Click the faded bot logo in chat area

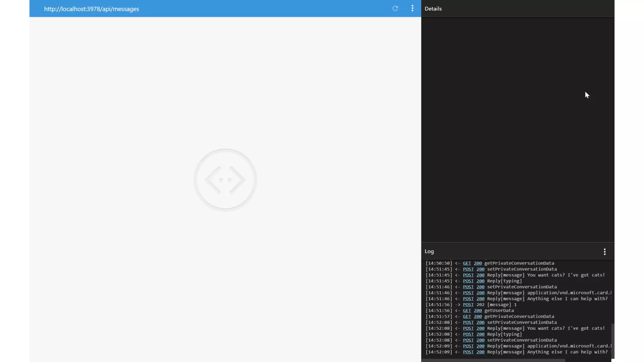225,180
